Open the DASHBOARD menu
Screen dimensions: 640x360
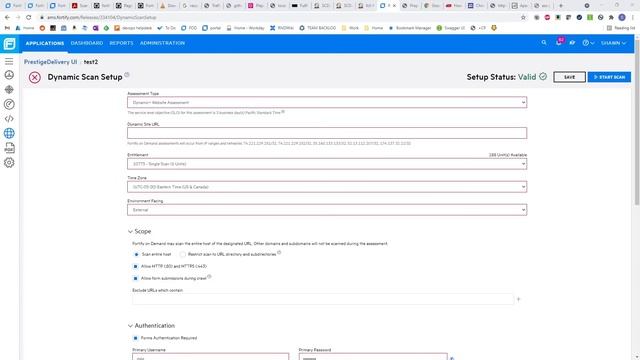tap(87, 43)
